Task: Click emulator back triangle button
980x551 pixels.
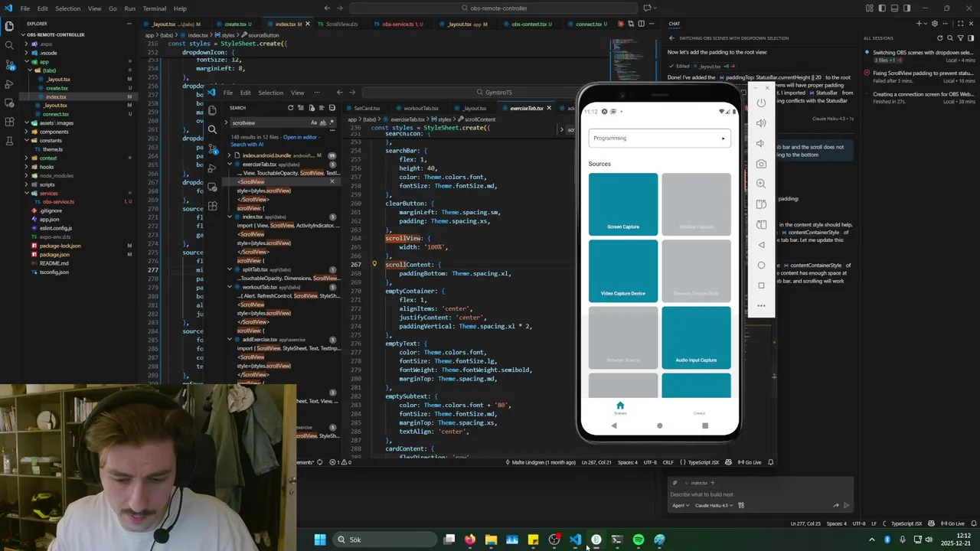Action: (761, 245)
